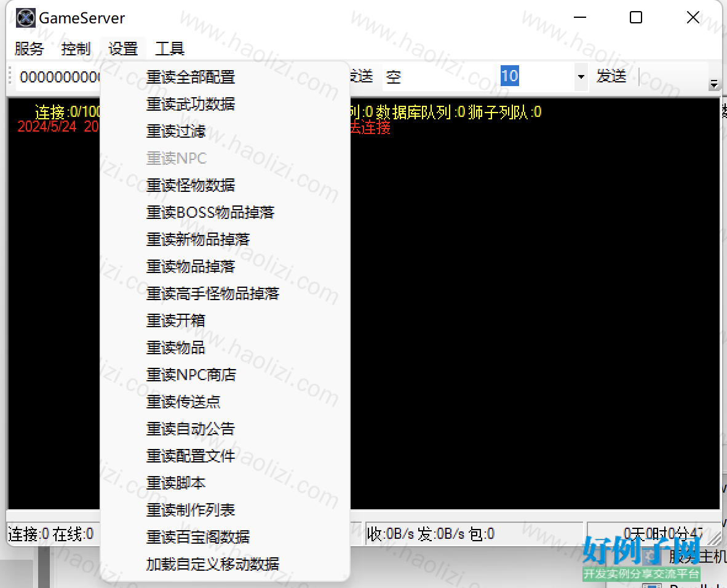Click the yellow 狮子列队:0 text
This screenshot has height=588, width=727.
(x=505, y=112)
